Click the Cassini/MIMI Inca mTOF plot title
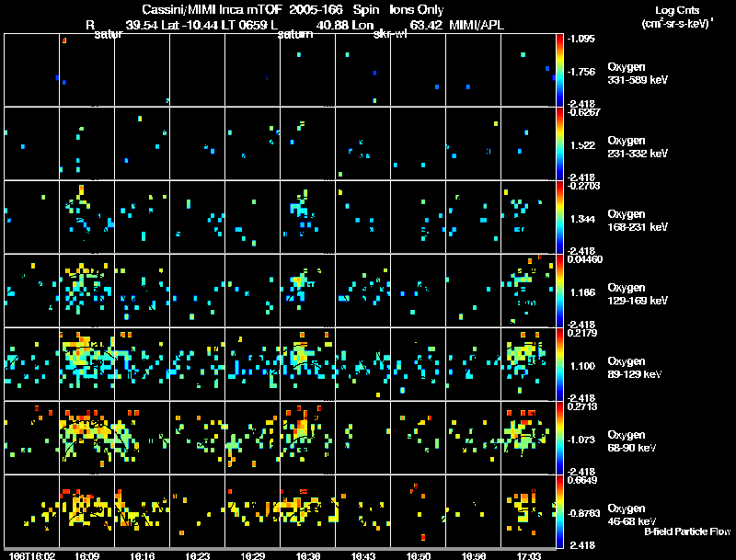The width and height of the screenshot is (736, 560). 293,9
